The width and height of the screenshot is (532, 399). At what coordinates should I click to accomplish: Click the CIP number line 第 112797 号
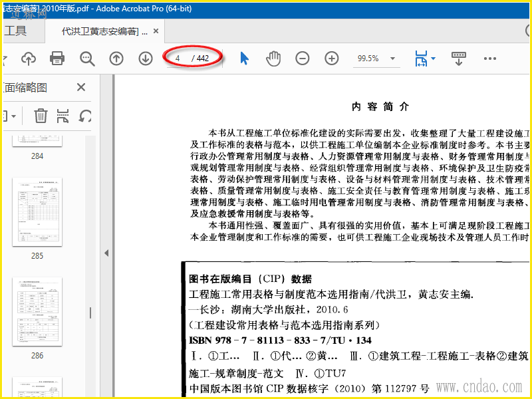(400, 388)
